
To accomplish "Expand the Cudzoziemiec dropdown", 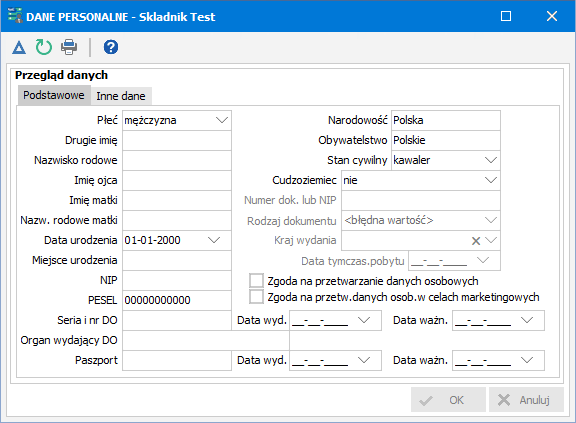I will [491, 180].
